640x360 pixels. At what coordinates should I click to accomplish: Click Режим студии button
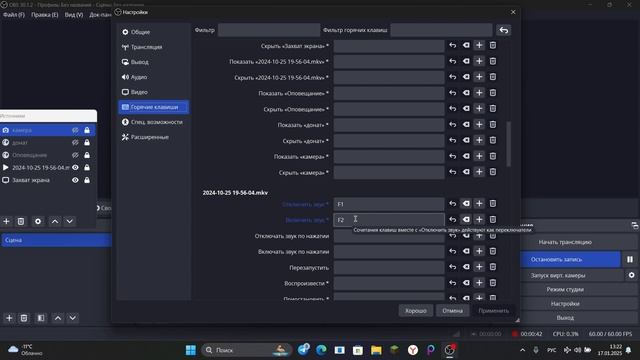[565, 289]
